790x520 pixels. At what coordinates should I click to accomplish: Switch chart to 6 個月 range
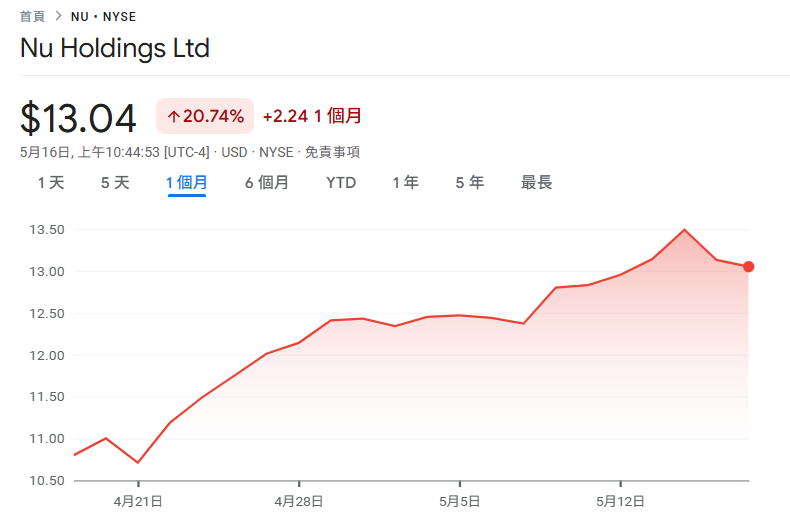(267, 182)
